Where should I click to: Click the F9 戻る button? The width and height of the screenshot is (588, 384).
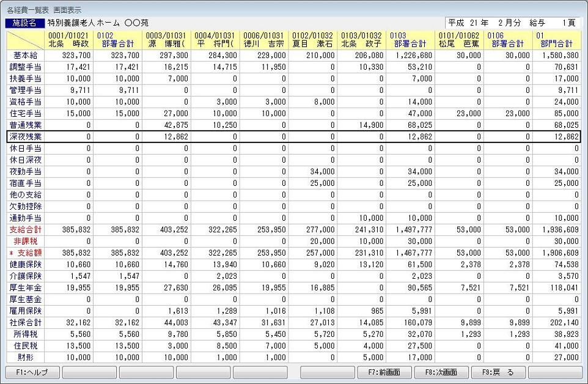pos(498,372)
